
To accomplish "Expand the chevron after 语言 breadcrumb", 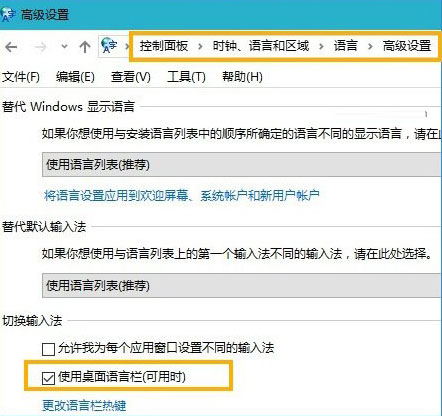I will click(370, 46).
